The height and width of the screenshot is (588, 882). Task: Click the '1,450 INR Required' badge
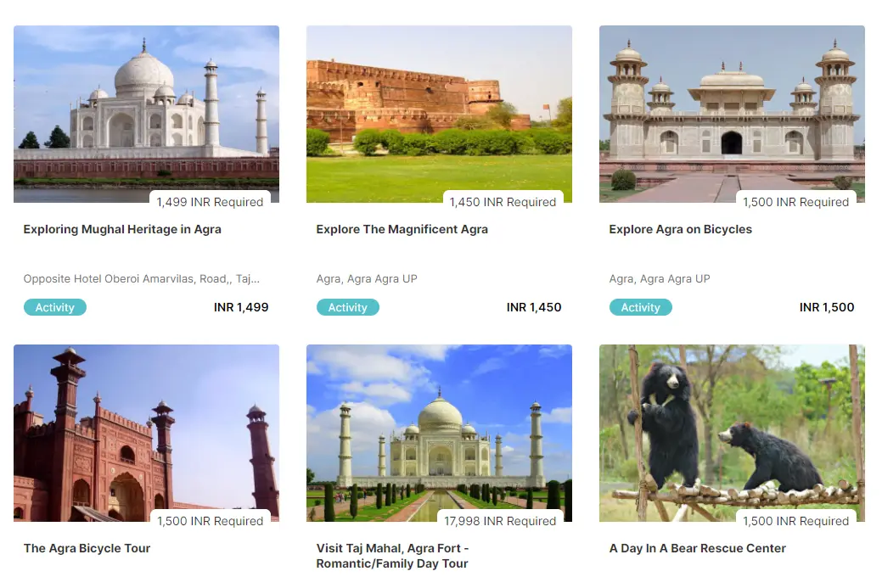503,202
